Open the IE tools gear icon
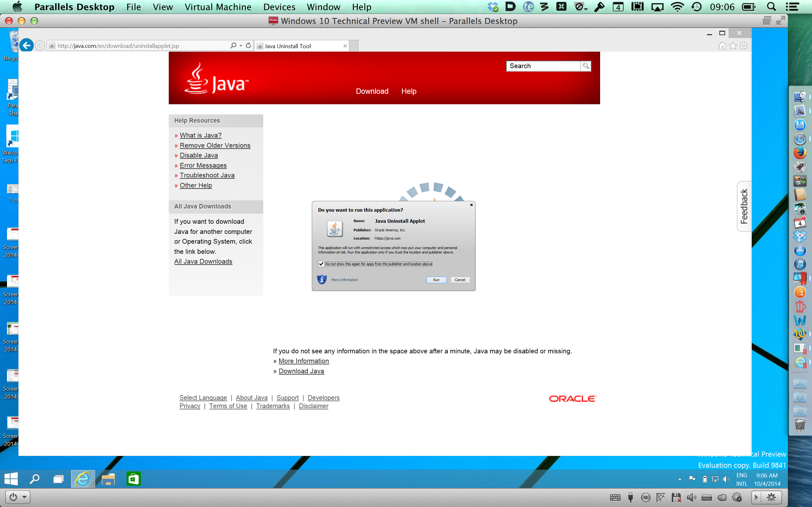 [743, 46]
